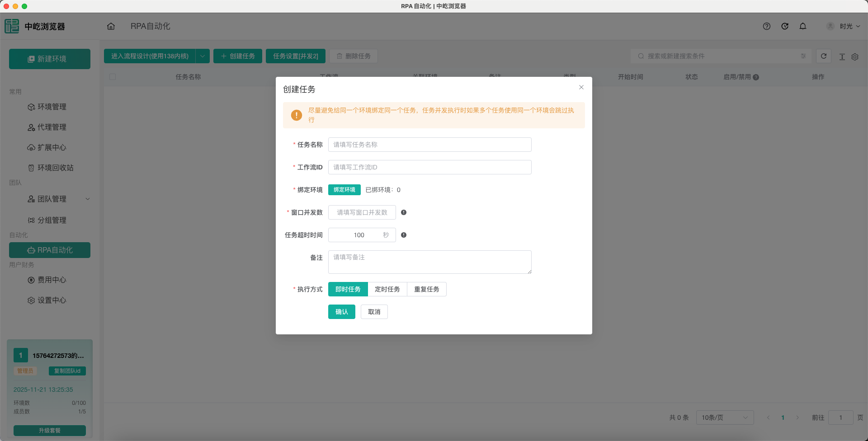Click the notification bell icon

coord(803,26)
